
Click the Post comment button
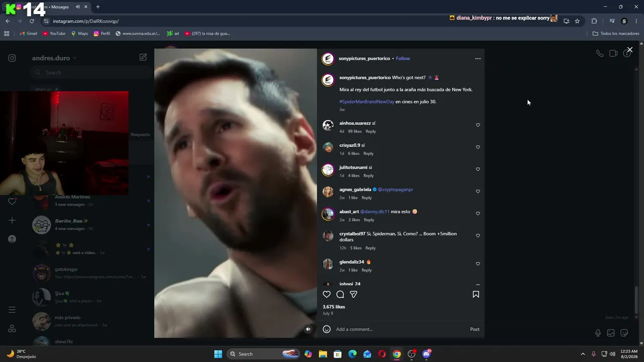475,329
